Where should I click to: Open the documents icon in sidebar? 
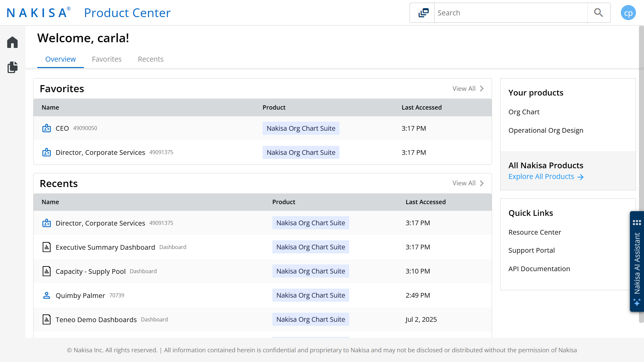[12, 67]
